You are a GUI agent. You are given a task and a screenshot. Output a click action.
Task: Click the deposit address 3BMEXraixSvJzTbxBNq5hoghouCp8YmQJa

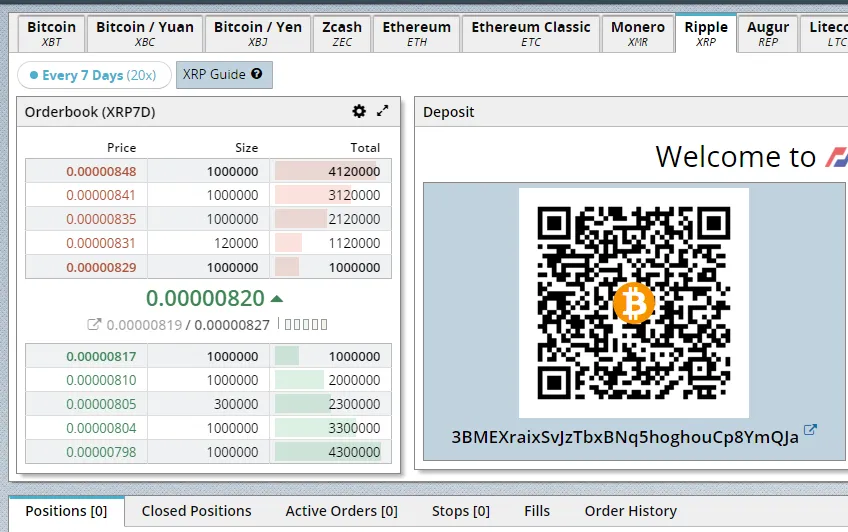625,437
